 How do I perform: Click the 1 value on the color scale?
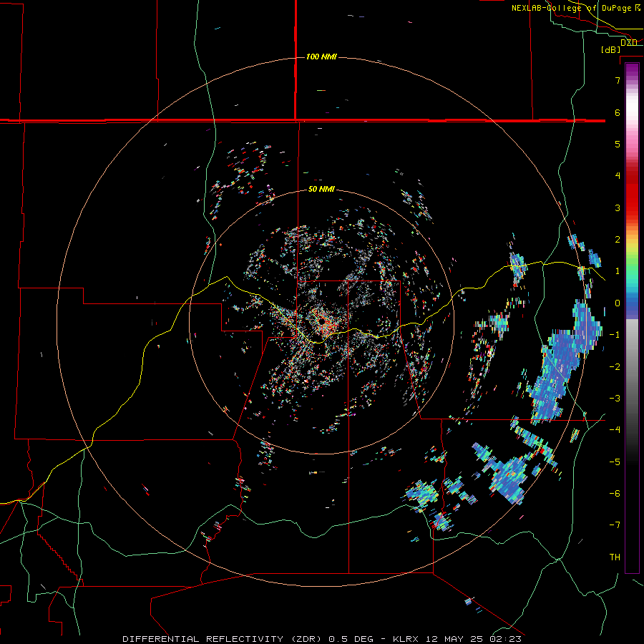pos(618,271)
